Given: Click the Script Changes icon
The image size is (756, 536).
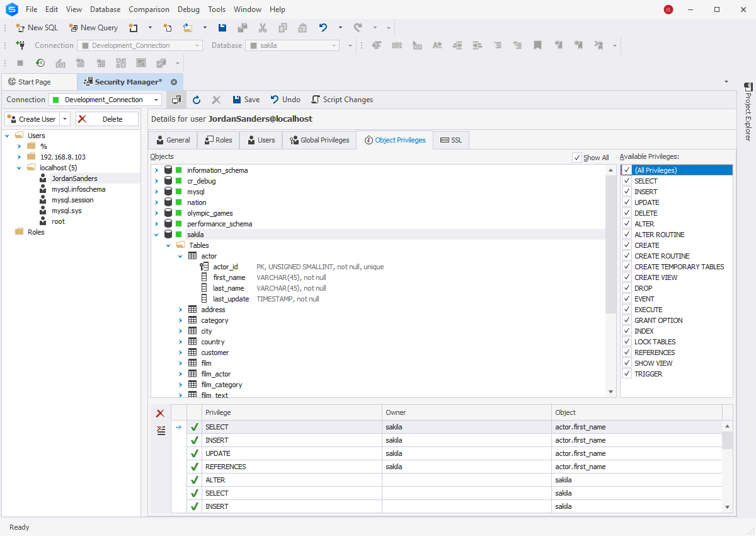Looking at the screenshot, I should 314,100.
